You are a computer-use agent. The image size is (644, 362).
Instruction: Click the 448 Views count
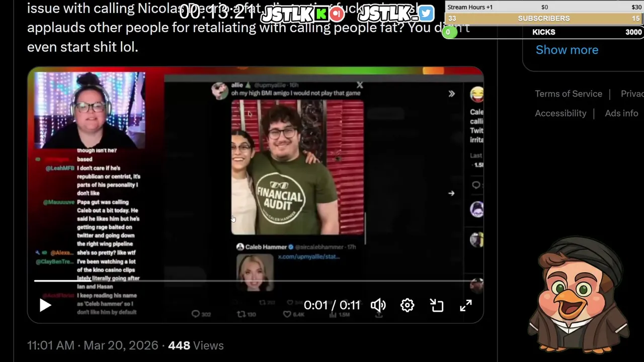[196, 345]
